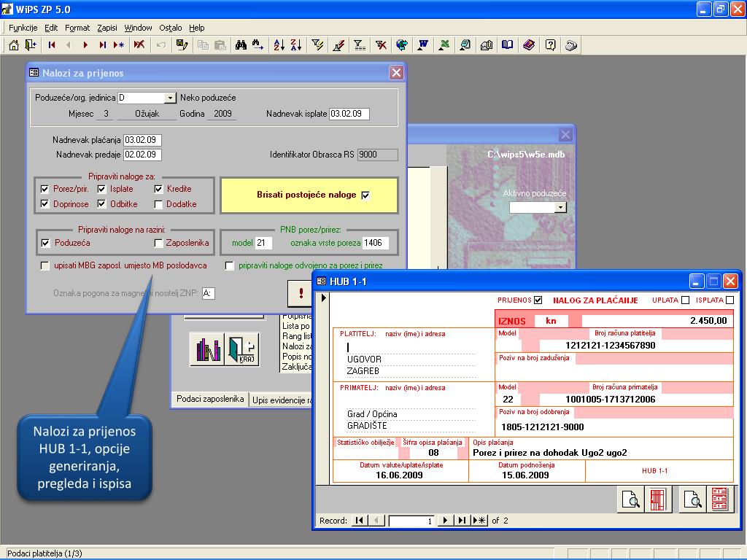Add a new record via main toolbar
The image size is (747, 560).
(119, 45)
